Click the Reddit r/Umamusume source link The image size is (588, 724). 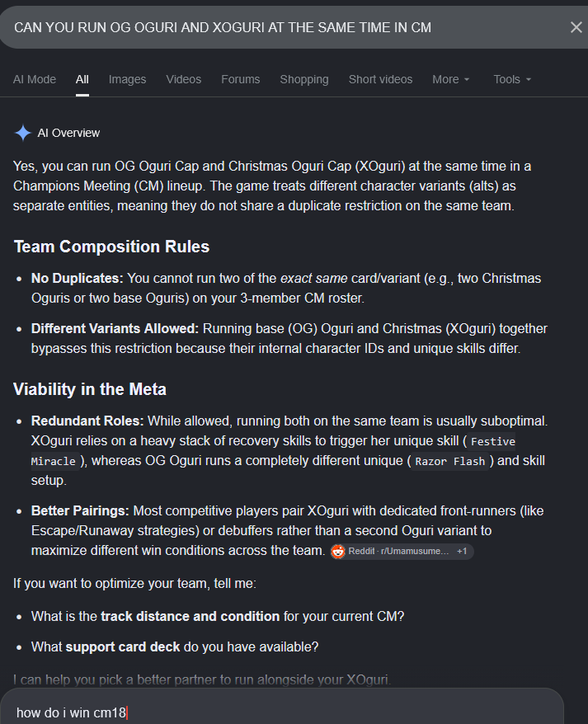click(x=398, y=552)
